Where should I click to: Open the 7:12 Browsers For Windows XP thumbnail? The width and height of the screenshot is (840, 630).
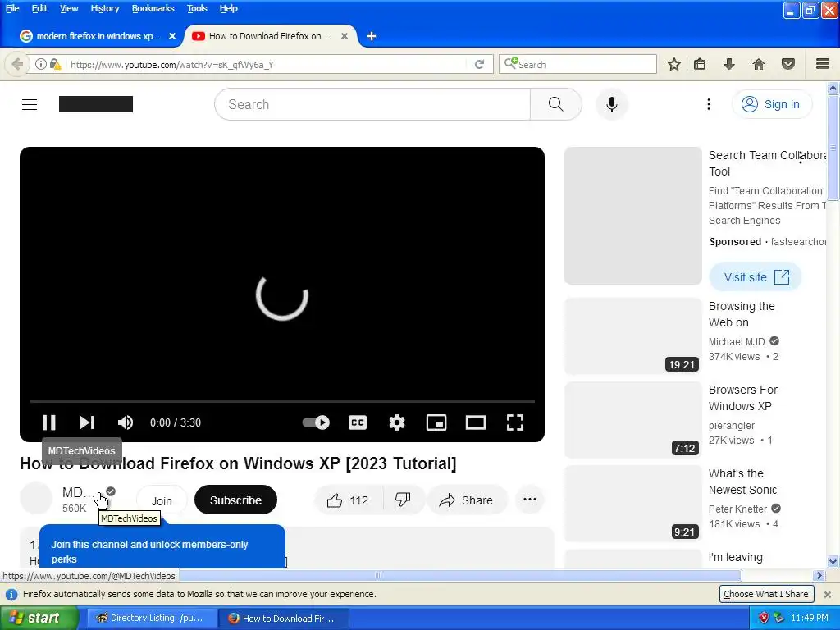click(x=632, y=419)
